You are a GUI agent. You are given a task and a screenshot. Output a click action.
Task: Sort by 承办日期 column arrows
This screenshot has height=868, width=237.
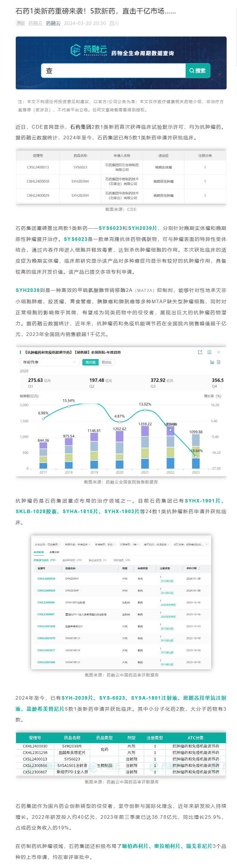click(x=199, y=568)
